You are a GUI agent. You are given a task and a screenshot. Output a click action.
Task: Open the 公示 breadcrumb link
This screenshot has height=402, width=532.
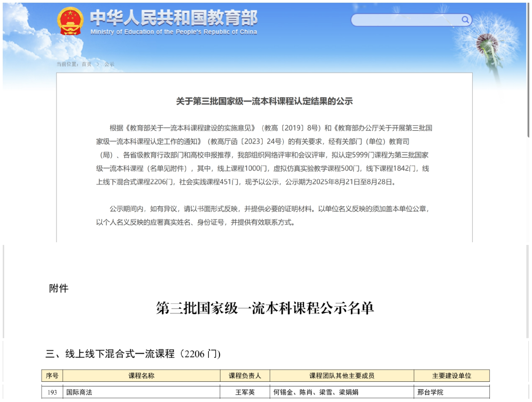point(109,64)
